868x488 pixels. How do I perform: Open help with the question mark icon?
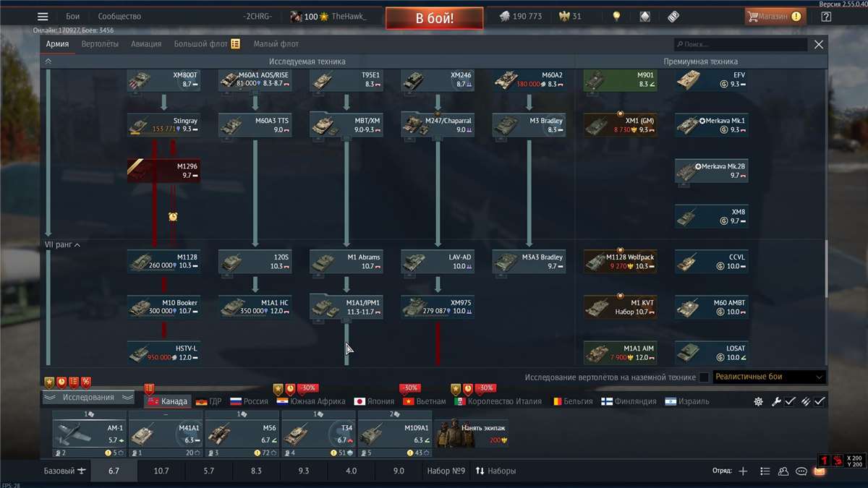[x=825, y=16]
